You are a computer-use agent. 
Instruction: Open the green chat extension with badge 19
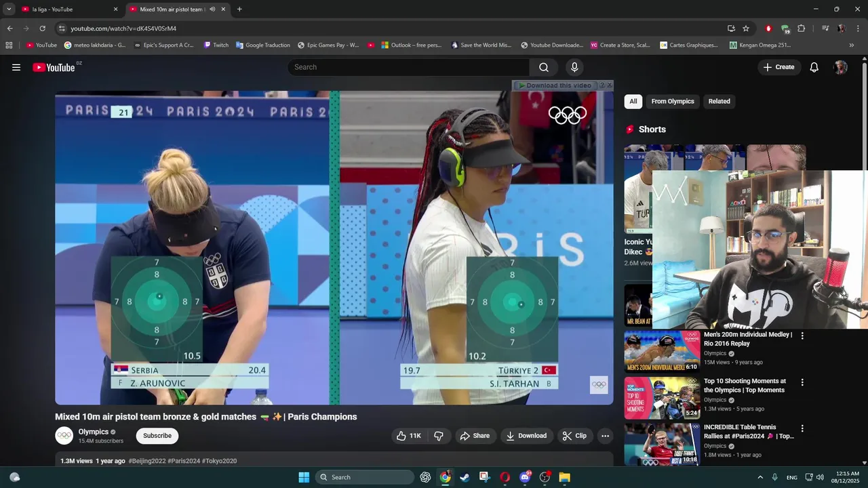pyautogui.click(x=785, y=28)
